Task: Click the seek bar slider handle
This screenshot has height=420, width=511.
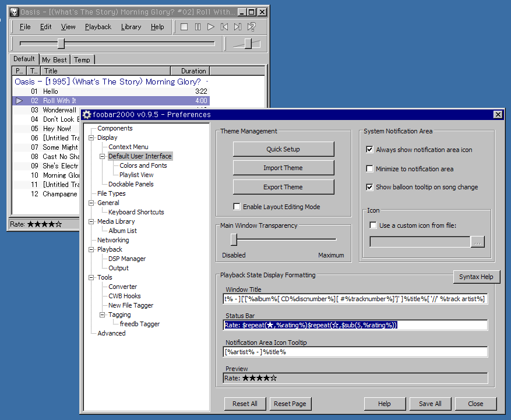Action: (x=61, y=43)
